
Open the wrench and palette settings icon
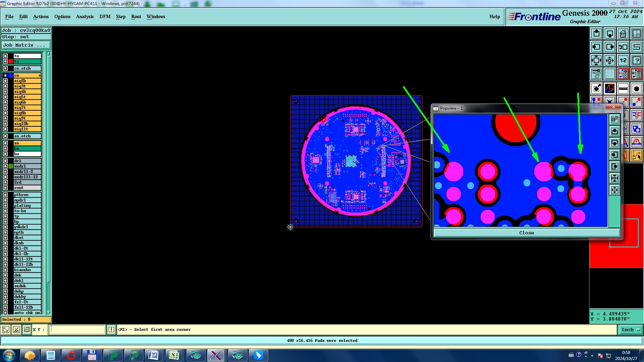point(596,73)
